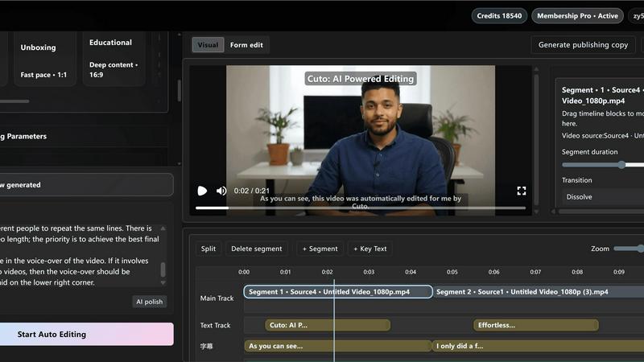Click Start Auto Editing button
Screen dimensions: 644x362
click(87, 334)
